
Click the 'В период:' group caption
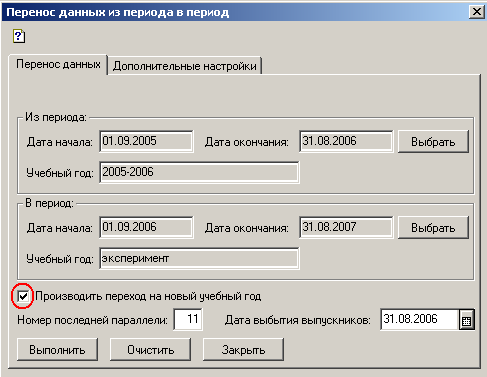point(50,203)
